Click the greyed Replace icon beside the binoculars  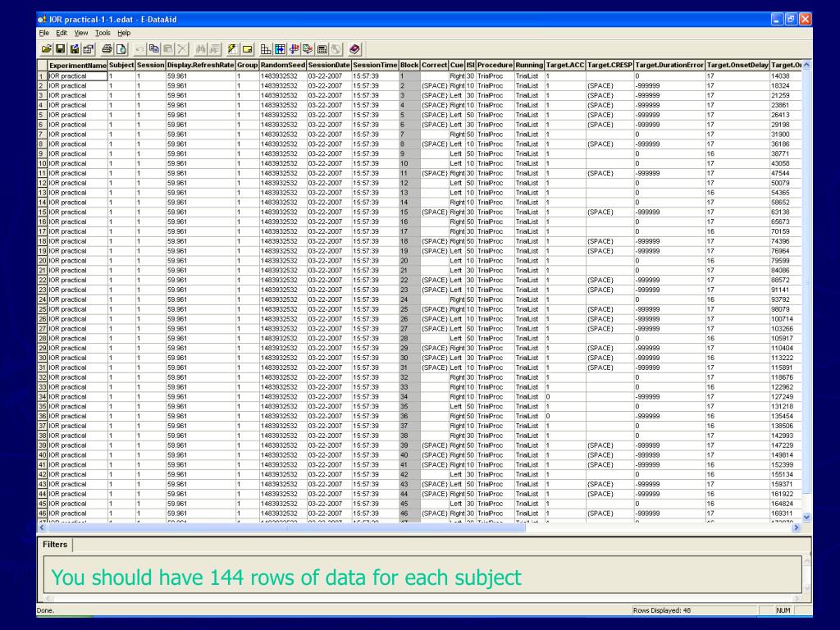pos(214,49)
